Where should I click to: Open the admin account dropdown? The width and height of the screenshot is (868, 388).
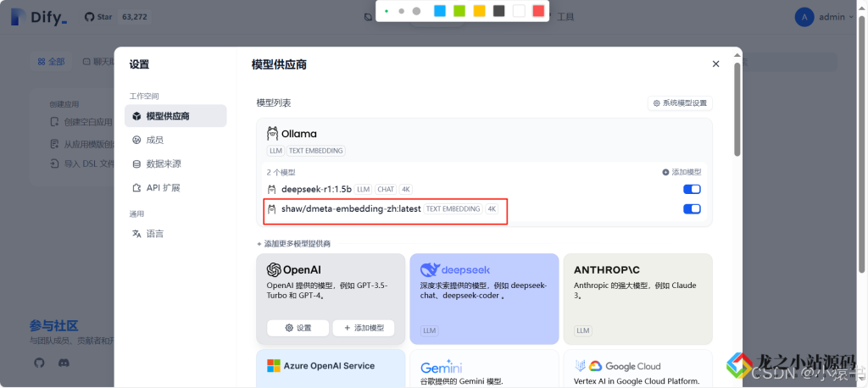click(x=825, y=17)
